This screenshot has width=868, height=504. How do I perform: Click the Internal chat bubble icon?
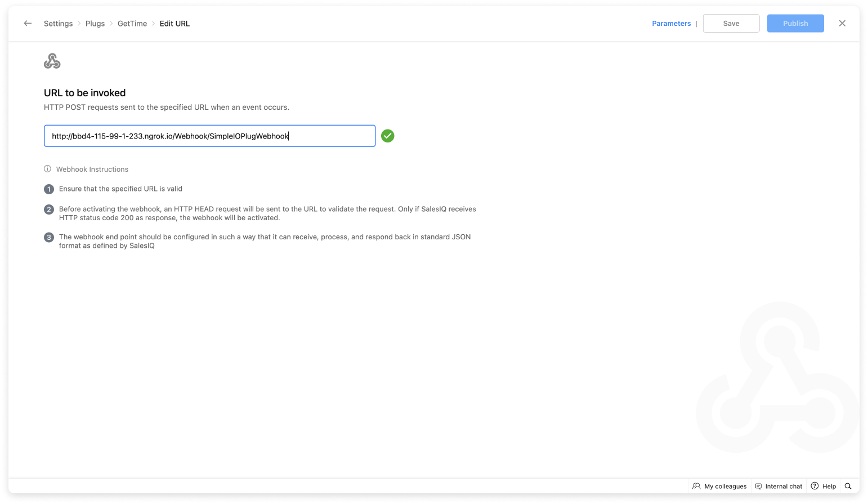tap(758, 486)
